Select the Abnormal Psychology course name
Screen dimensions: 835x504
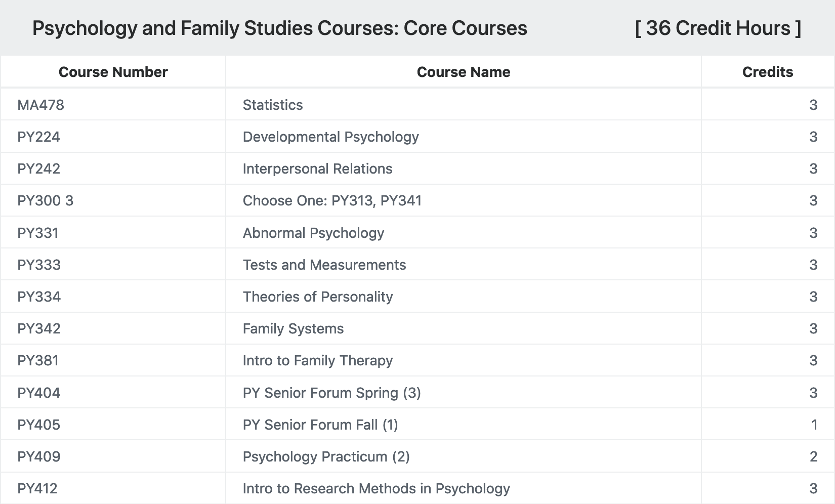(x=313, y=233)
